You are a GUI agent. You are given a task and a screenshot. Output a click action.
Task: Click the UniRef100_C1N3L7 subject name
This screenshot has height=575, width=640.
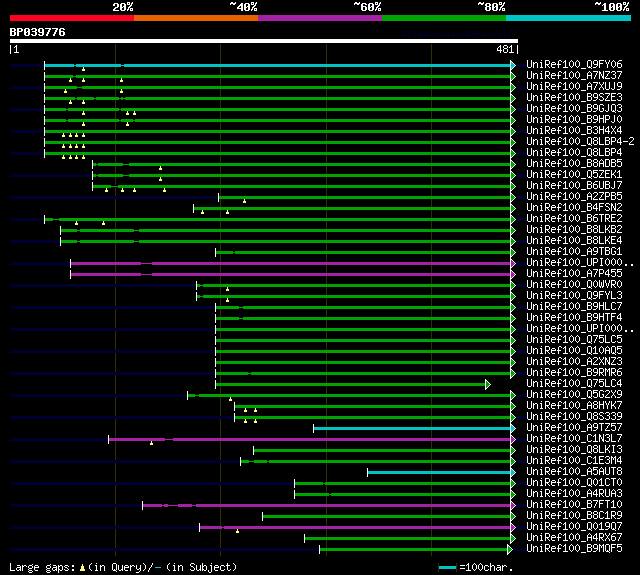pyautogui.click(x=574, y=439)
